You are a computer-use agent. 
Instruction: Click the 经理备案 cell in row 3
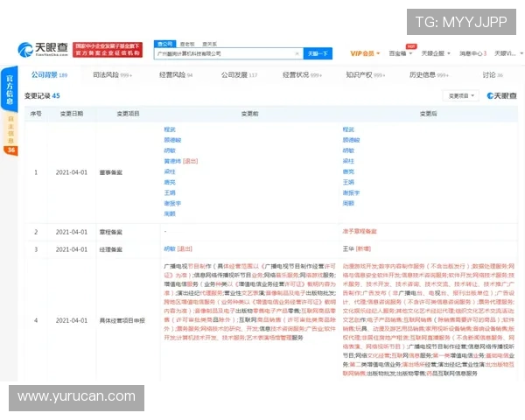111,249
